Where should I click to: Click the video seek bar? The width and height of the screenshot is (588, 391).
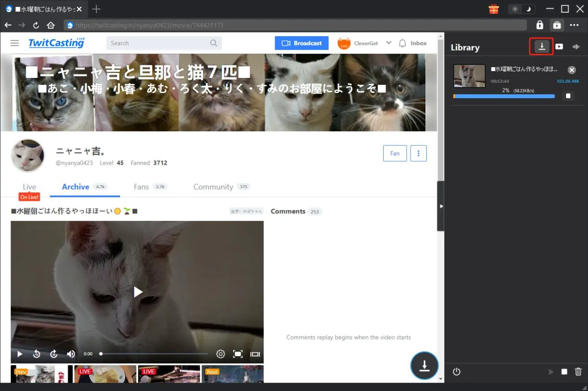pos(154,354)
